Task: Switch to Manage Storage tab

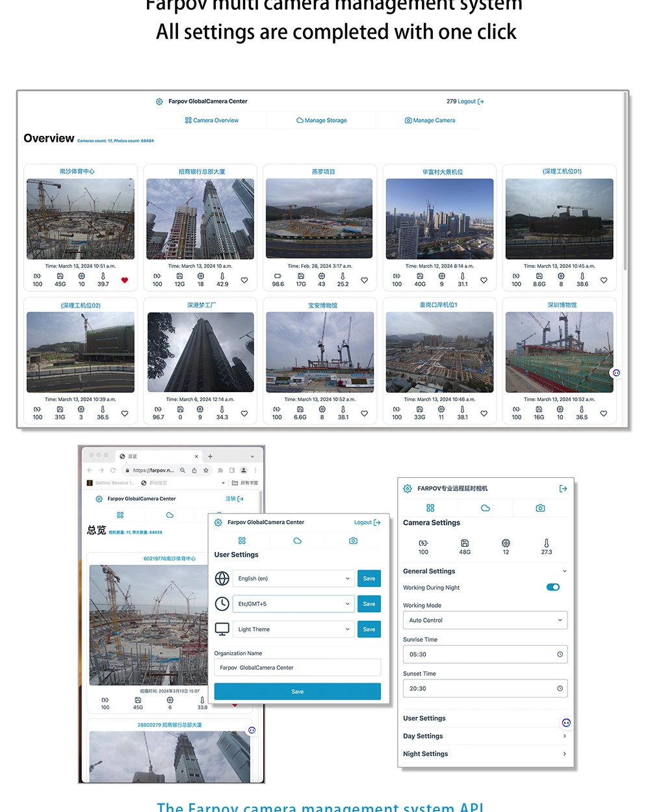Action: click(322, 120)
